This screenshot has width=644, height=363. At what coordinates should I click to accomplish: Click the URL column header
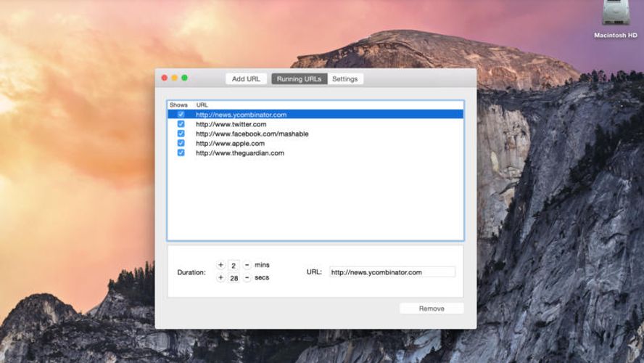click(202, 105)
